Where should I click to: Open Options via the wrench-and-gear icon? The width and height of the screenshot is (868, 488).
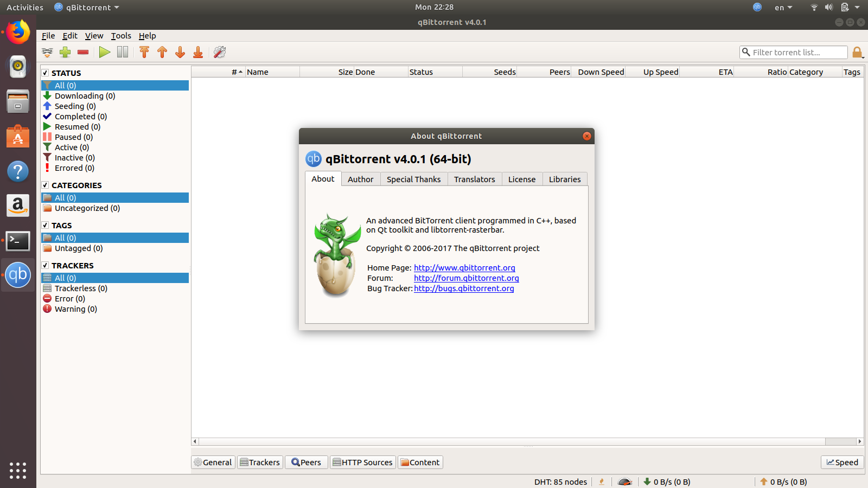[220, 52]
